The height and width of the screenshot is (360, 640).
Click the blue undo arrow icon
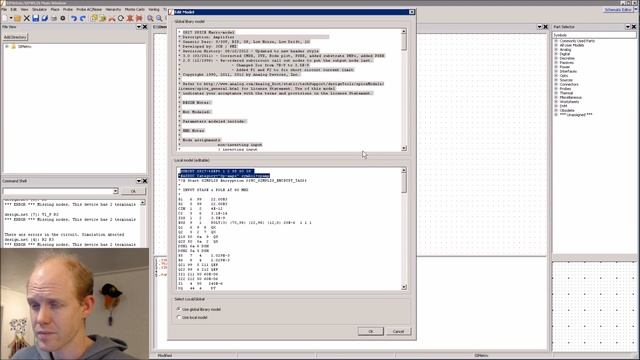pyautogui.click(x=74, y=18)
